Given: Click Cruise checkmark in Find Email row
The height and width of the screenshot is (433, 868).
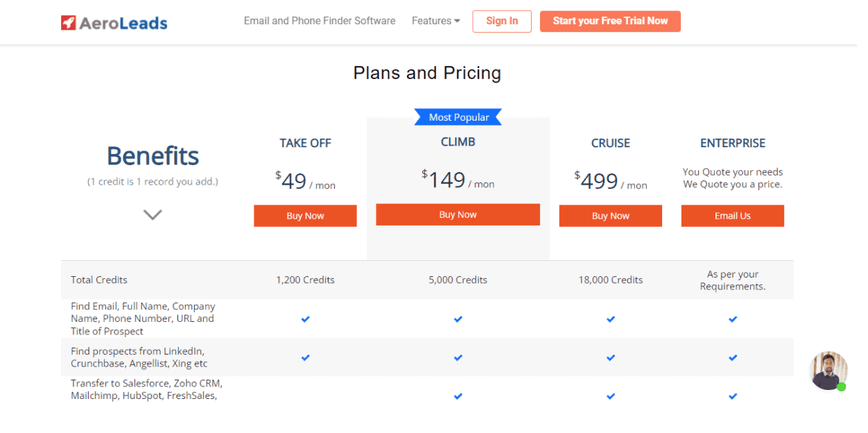Looking at the screenshot, I should click(611, 319).
